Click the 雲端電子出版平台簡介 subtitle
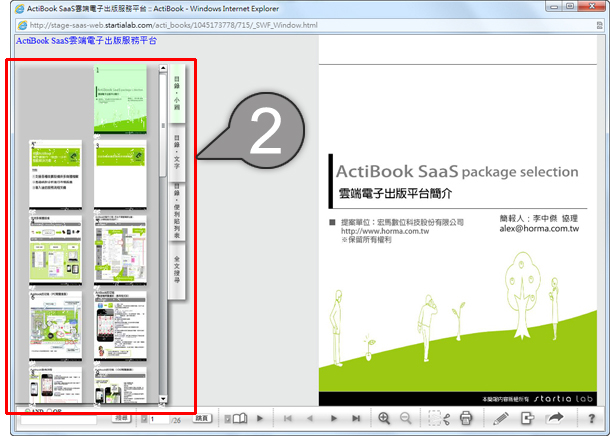 point(395,193)
